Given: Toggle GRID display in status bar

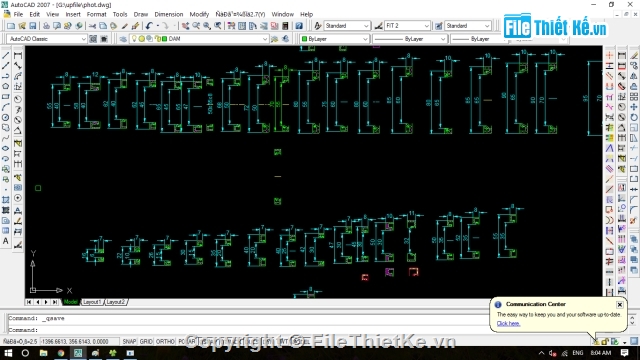Looking at the screenshot, I should point(146,341).
